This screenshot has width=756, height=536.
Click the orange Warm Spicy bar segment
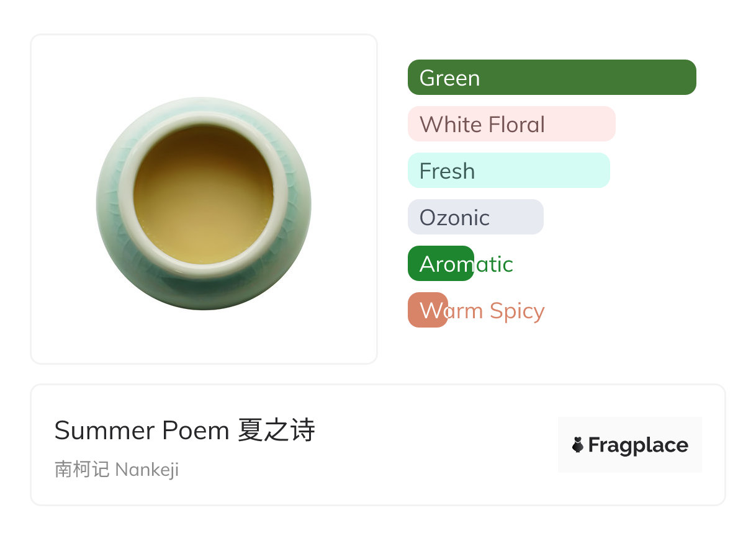tap(427, 310)
